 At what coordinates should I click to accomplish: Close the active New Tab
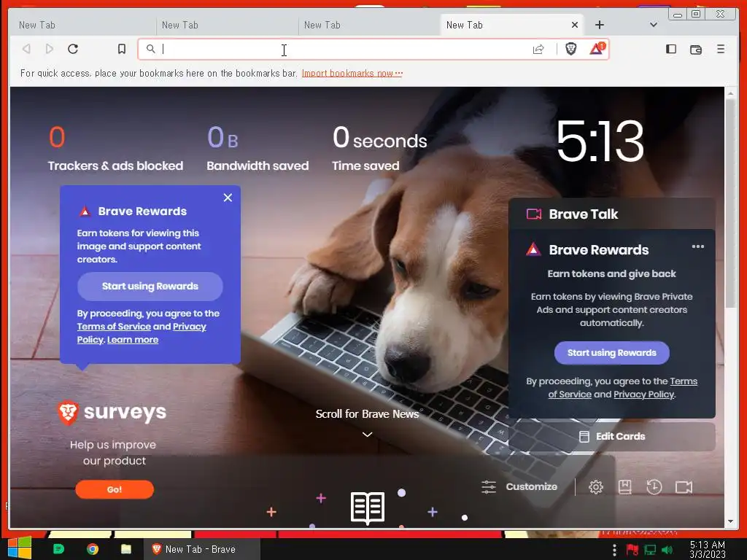[x=575, y=25]
